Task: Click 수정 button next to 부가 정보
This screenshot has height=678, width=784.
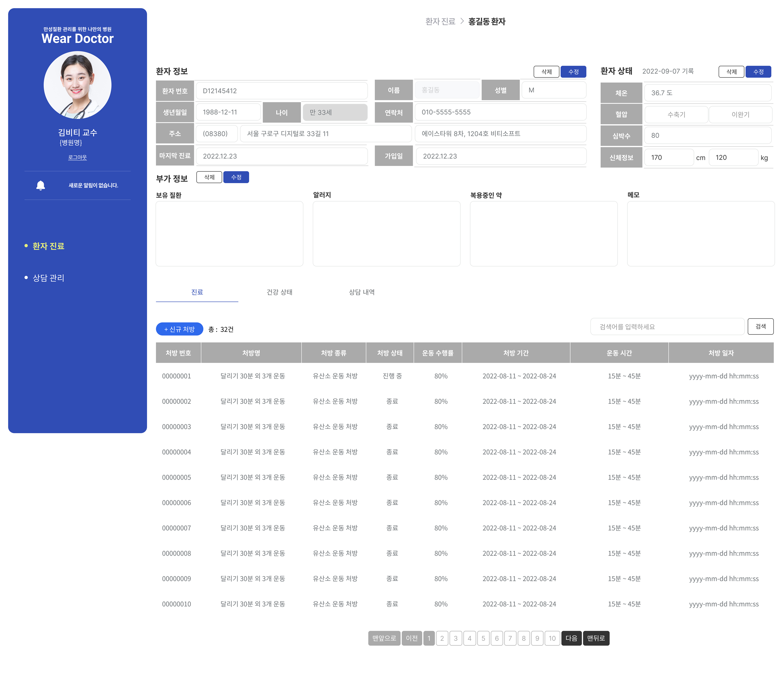Action: pos(236,177)
